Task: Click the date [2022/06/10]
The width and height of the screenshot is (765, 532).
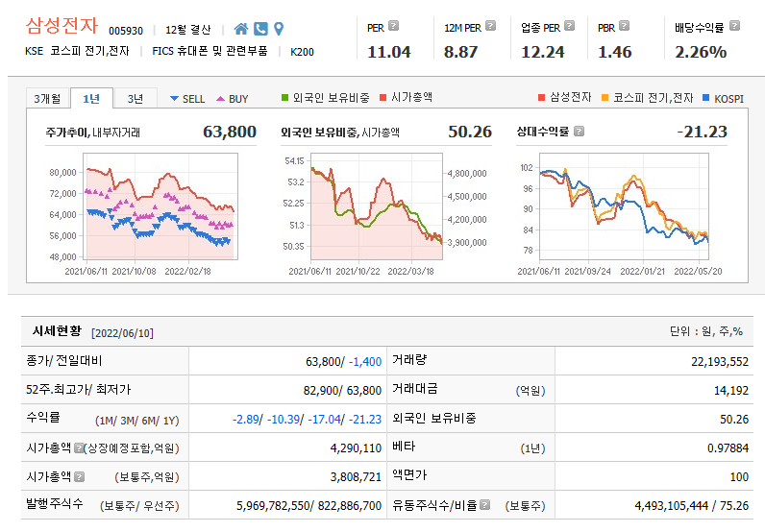Action: [122, 333]
